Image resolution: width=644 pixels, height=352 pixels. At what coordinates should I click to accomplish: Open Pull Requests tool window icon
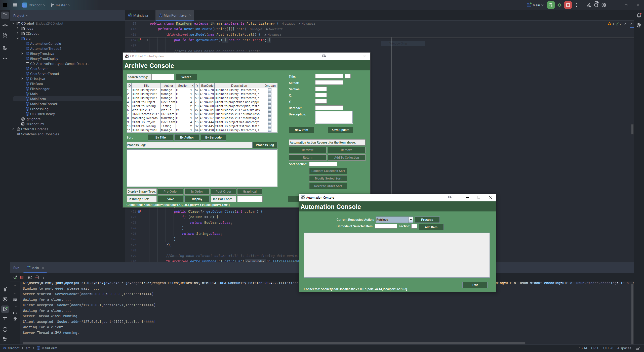[5, 35]
